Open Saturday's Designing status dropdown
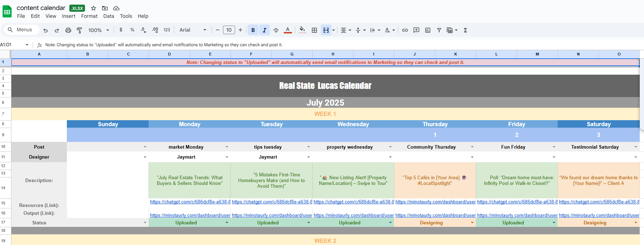 [x=636, y=223]
